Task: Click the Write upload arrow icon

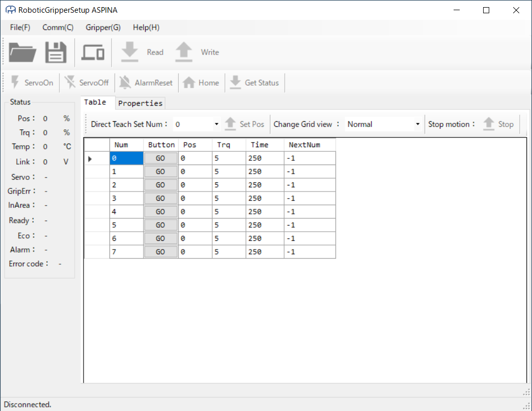Action: [x=184, y=52]
